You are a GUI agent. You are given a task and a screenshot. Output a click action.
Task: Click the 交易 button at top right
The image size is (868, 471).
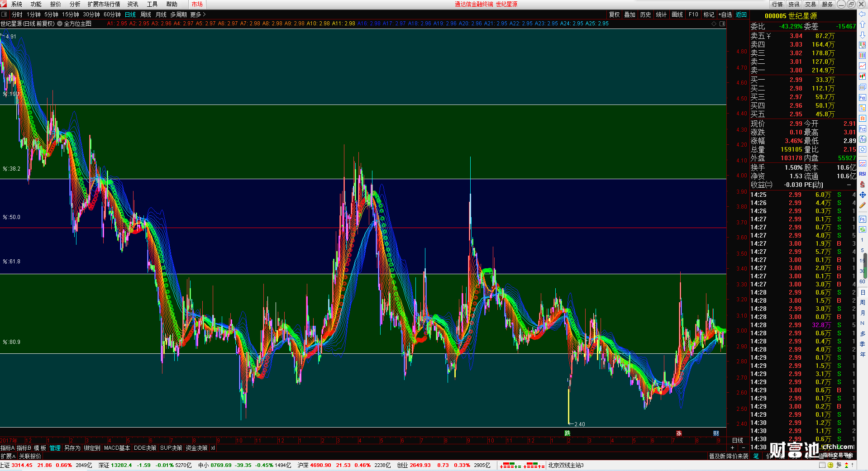pyautogui.click(x=811, y=4)
